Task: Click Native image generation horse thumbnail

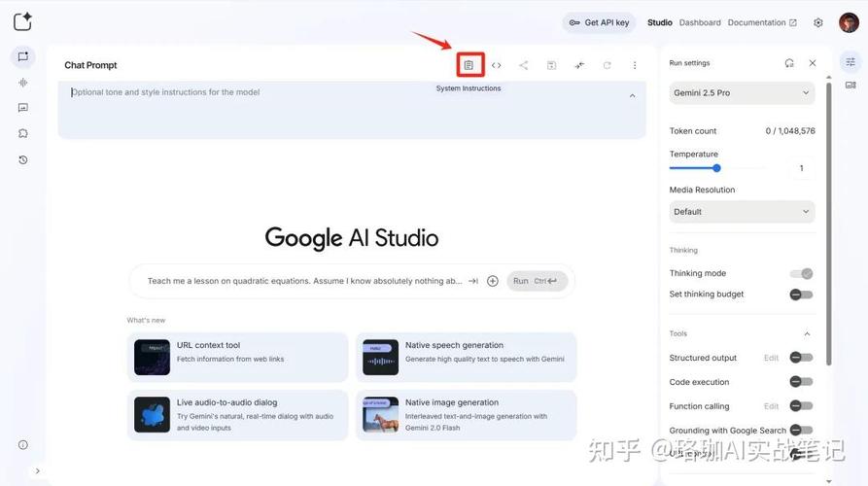Action: click(x=380, y=415)
